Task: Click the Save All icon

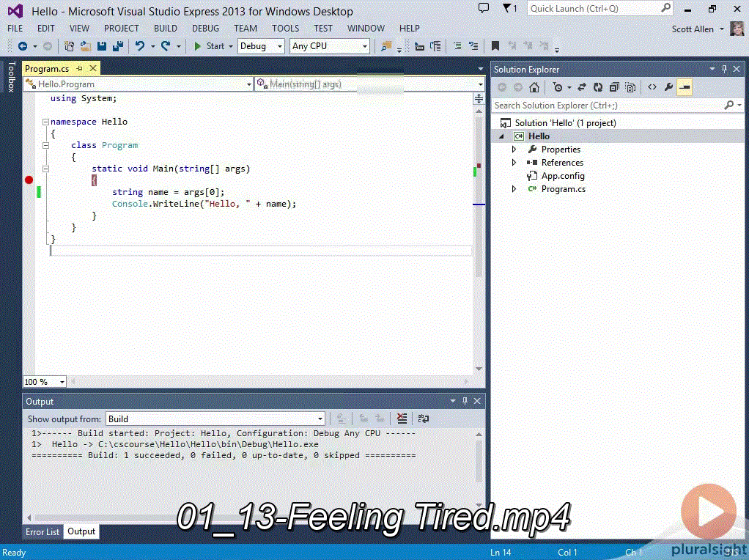Action: tap(117, 46)
